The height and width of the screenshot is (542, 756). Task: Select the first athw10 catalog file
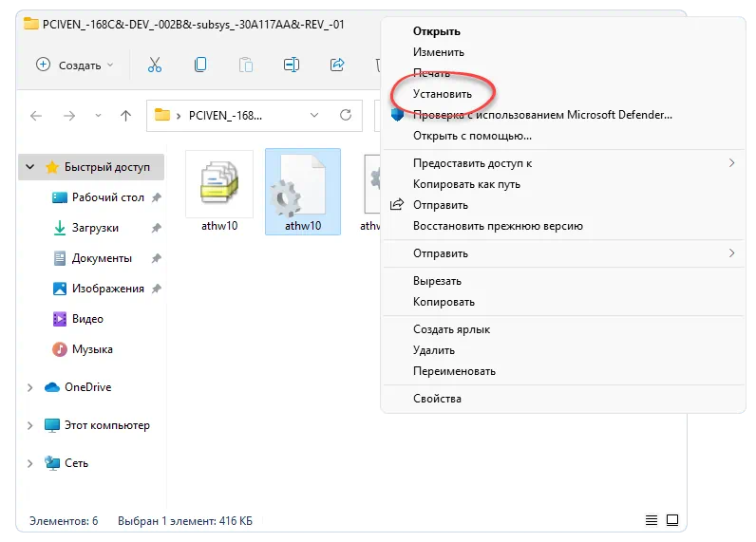[x=219, y=192]
